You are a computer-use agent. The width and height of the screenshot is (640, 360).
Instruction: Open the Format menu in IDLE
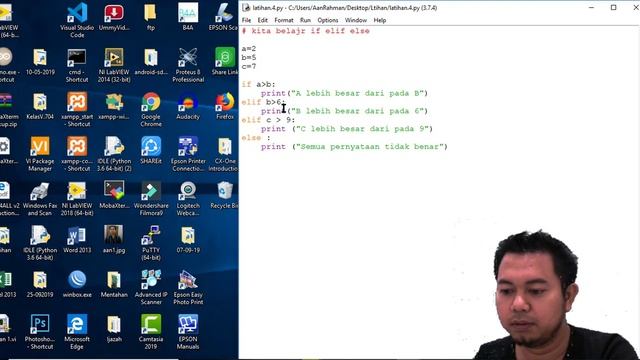pos(284,20)
